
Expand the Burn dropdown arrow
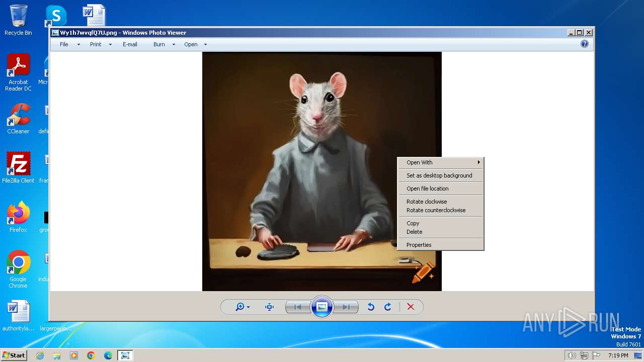pos(174,44)
